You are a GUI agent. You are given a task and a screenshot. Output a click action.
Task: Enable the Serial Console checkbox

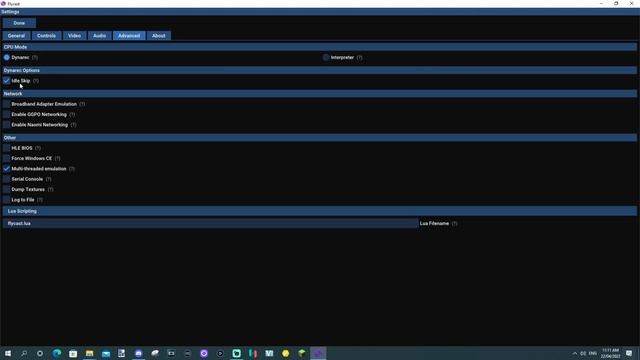[x=7, y=179]
